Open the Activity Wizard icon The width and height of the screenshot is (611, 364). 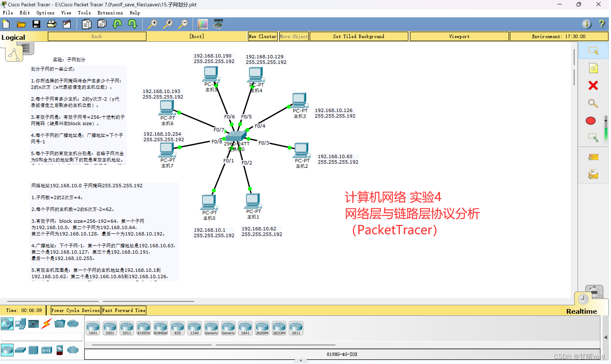pos(67,24)
